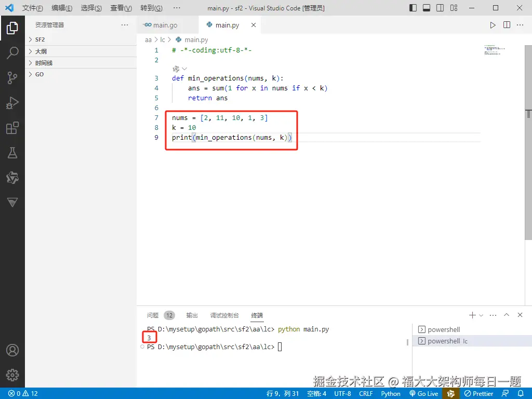Click the editor minimap preview
Viewport: 532px width, 399px height.
point(495,50)
